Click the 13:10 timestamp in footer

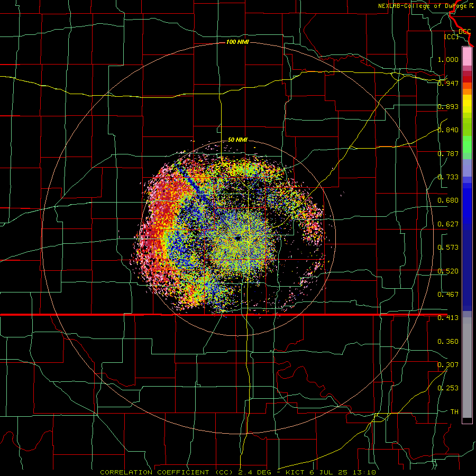[368, 472]
